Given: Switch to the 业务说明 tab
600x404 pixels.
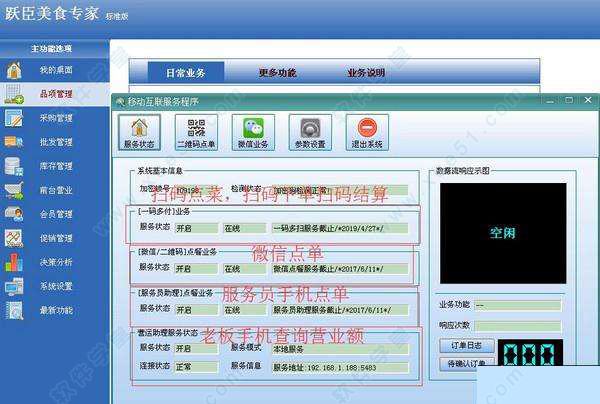Looking at the screenshot, I should (366, 72).
